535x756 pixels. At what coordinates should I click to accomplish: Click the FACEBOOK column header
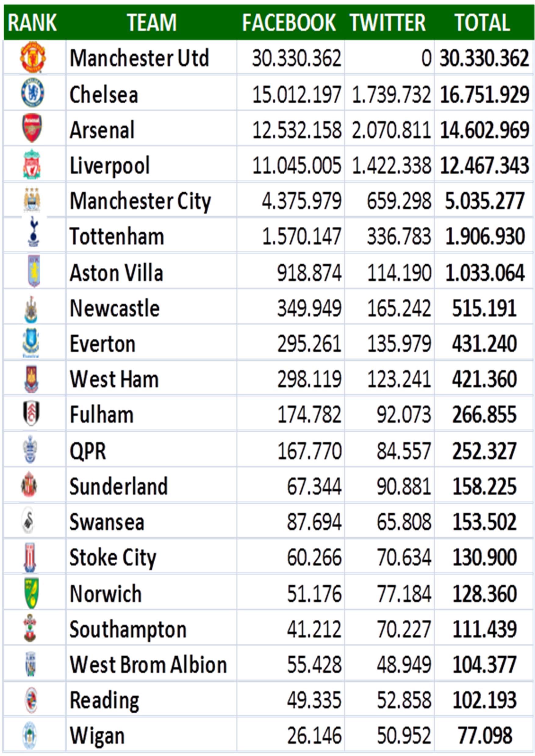coord(289,23)
